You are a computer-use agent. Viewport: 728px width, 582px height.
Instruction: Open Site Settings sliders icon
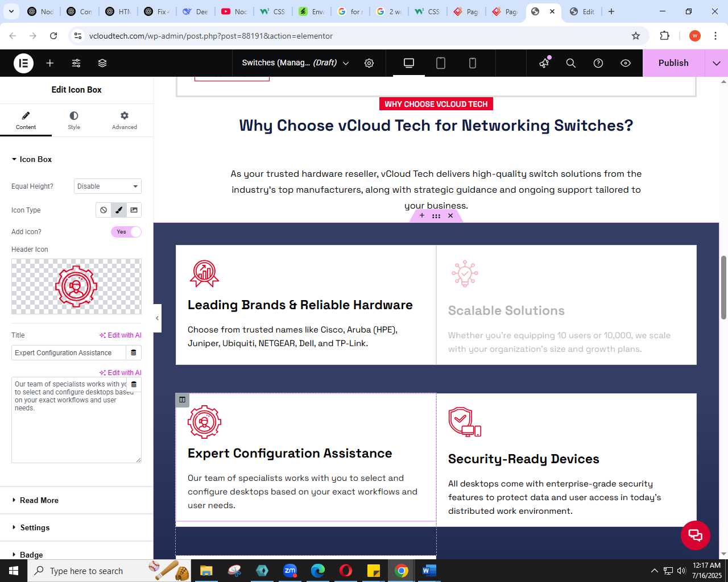coord(76,63)
